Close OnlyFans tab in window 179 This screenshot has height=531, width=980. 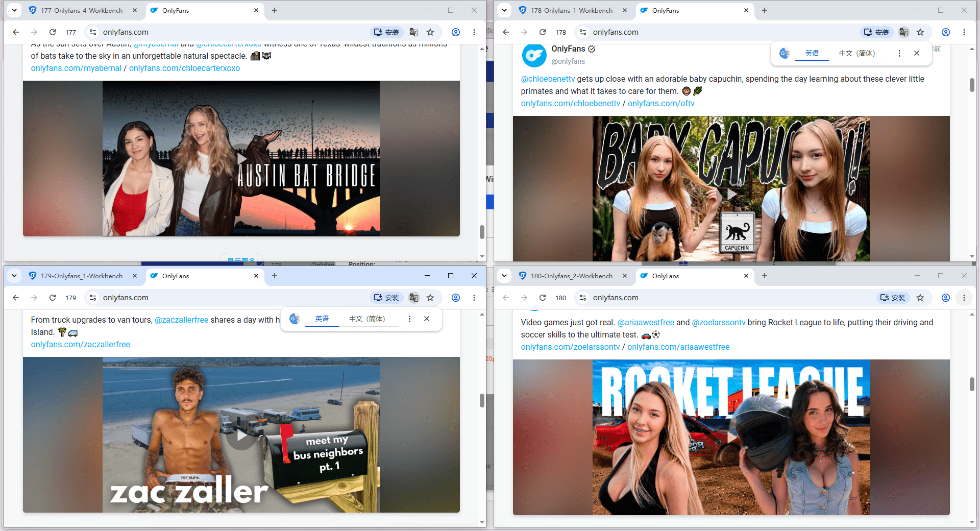click(x=256, y=276)
